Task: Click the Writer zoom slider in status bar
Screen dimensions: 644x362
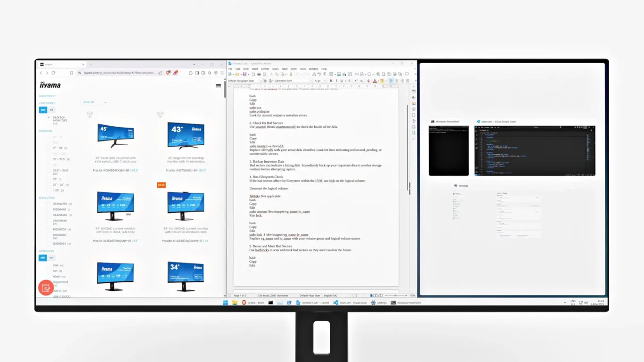Action: tap(396, 296)
